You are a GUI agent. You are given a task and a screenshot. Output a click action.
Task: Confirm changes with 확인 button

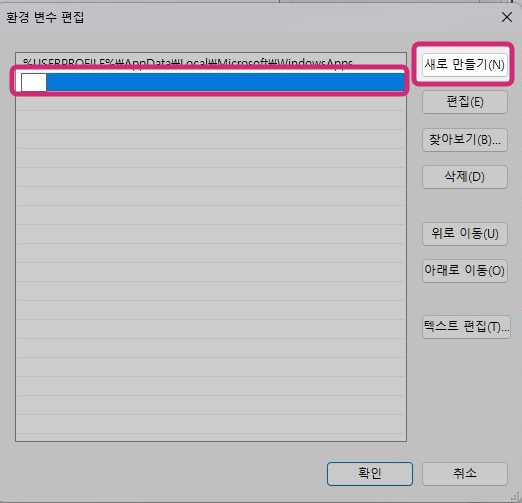click(370, 473)
